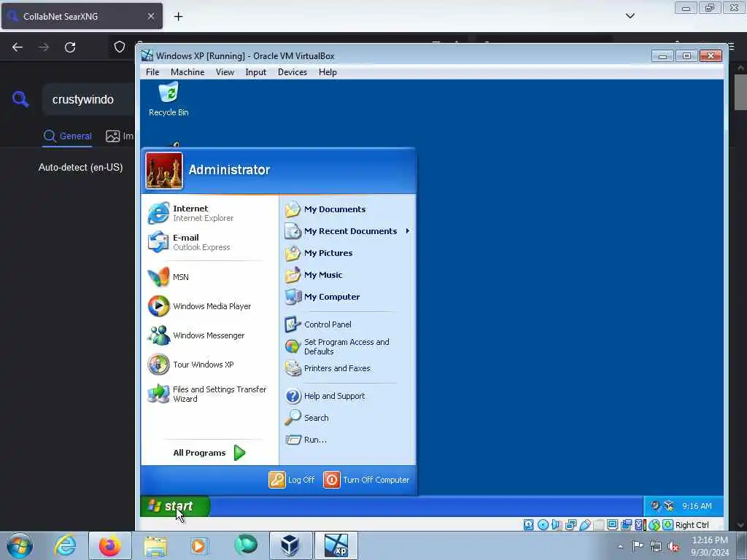Viewport: 747px width, 560px height.
Task: Click the Log Off button
Action: (292, 480)
